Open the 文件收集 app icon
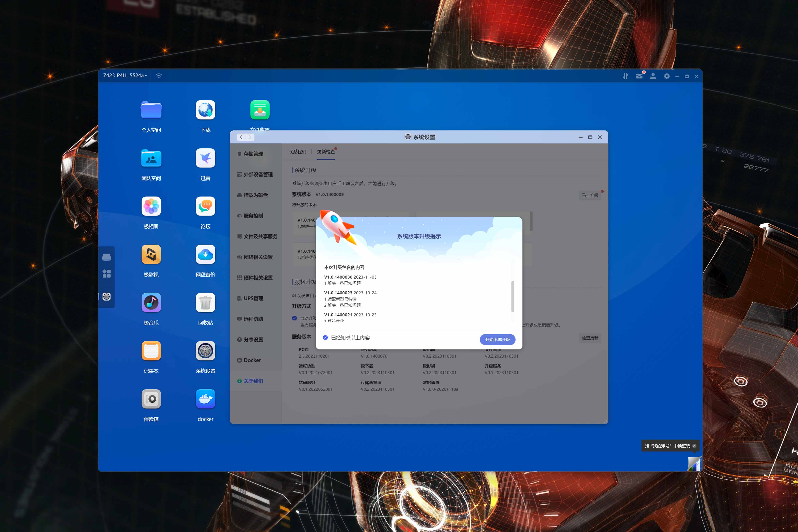Image resolution: width=798 pixels, height=532 pixels. click(x=260, y=110)
